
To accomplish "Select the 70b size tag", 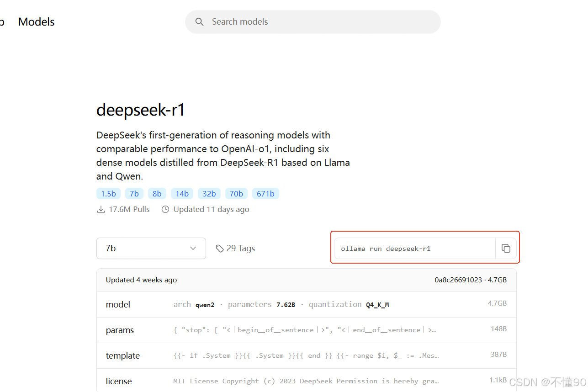I will point(236,193).
